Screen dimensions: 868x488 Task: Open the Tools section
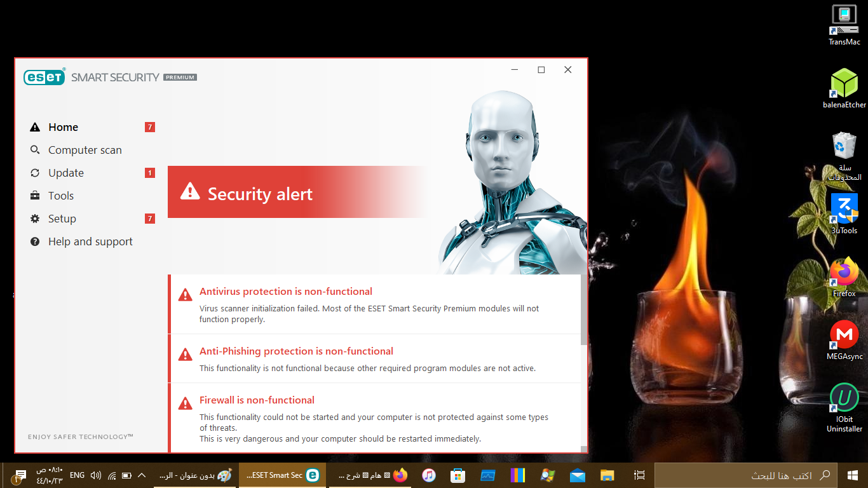(x=60, y=196)
